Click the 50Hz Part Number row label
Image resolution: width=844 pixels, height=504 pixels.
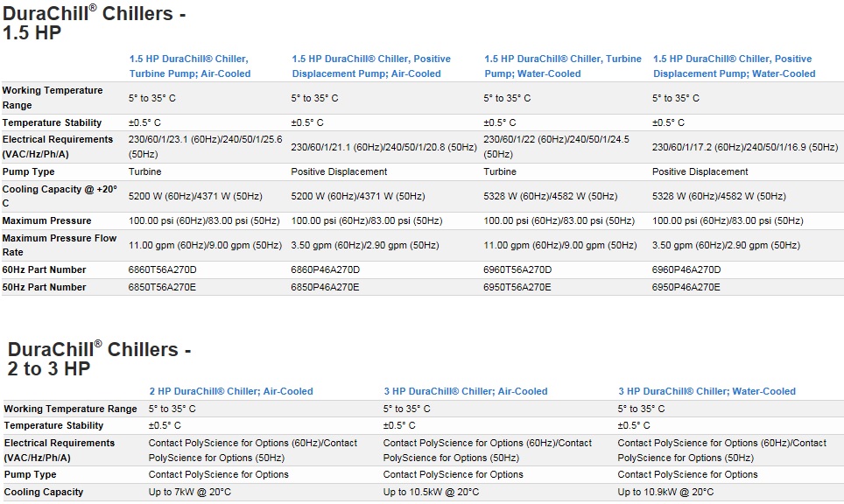click(44, 287)
